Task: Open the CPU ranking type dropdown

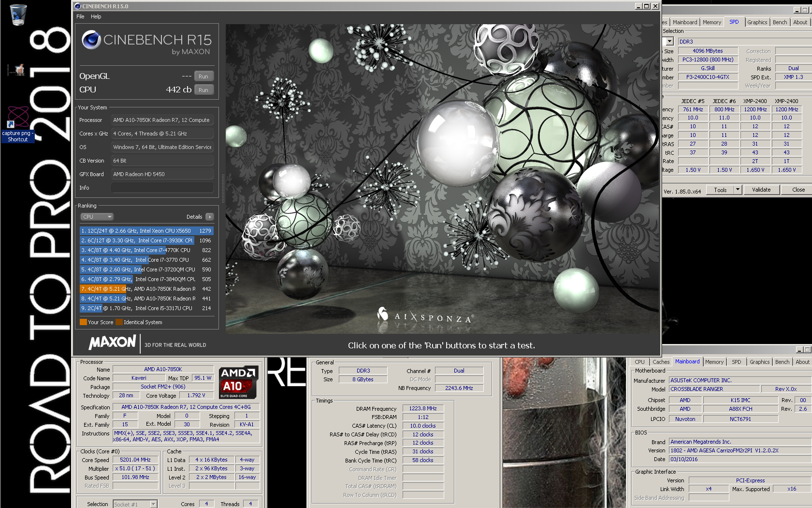Action: pos(97,217)
